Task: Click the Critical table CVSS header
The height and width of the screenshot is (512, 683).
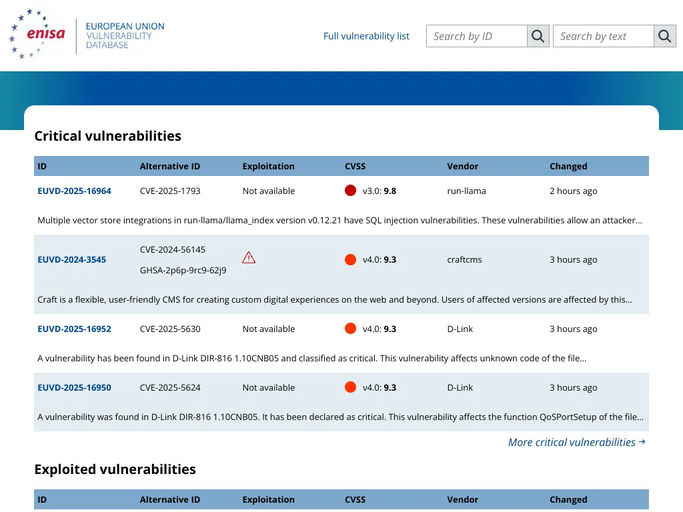Action: tap(355, 166)
